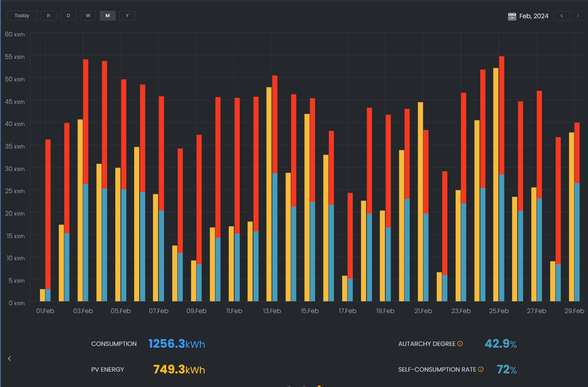Click the 72% self-consumption value
Viewport: 588px width, 387px height.
click(x=507, y=369)
